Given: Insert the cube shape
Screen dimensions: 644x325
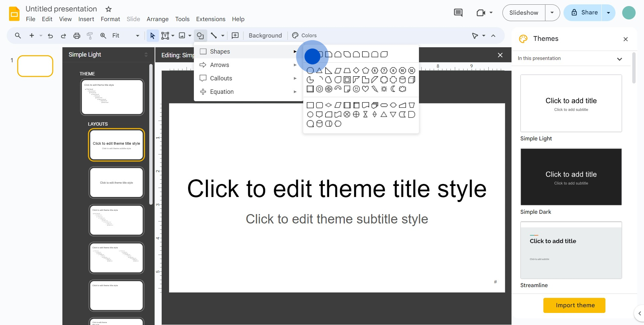Looking at the screenshot, I should click(x=412, y=80).
